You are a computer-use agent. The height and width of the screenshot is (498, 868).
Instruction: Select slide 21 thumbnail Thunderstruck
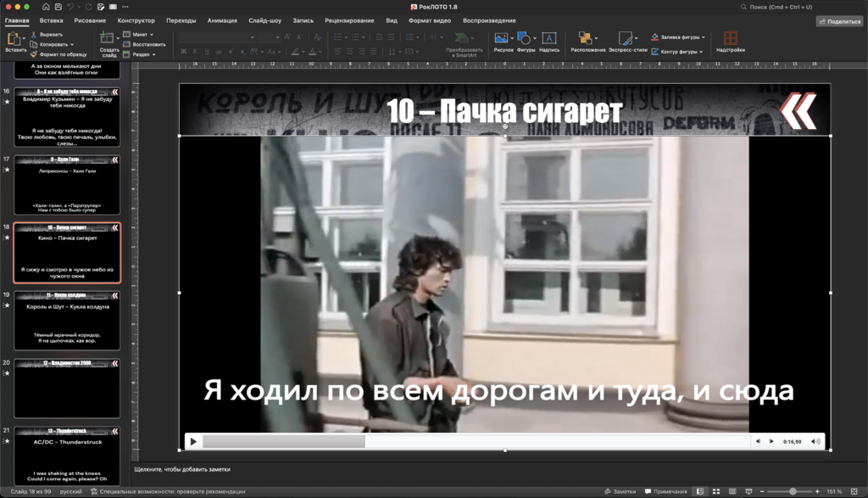(67, 456)
